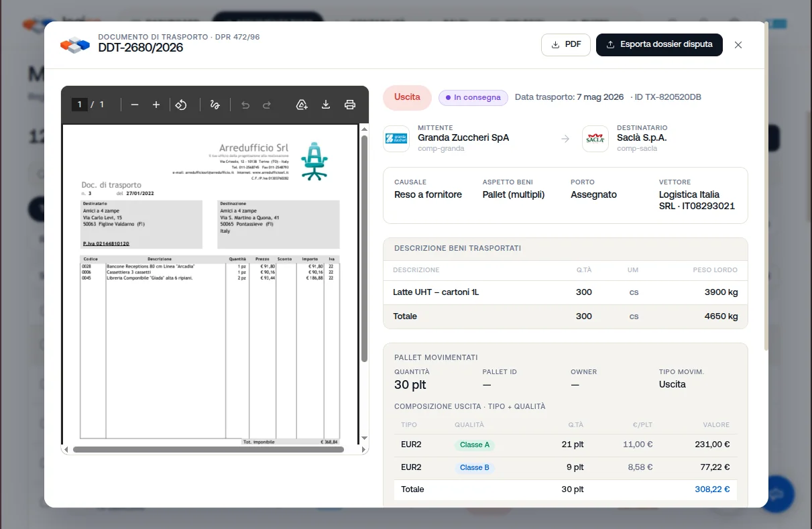Click the PDF vertical scrollbar

tap(364, 248)
